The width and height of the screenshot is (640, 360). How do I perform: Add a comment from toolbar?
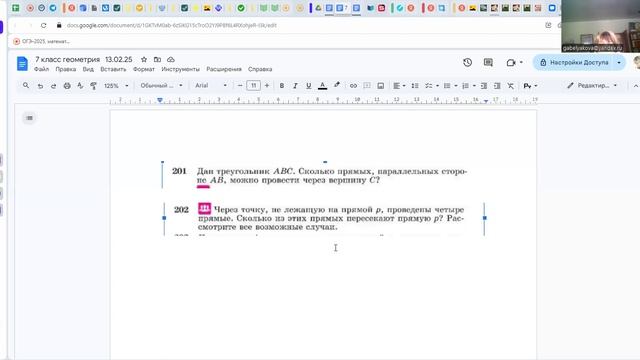[367, 86]
